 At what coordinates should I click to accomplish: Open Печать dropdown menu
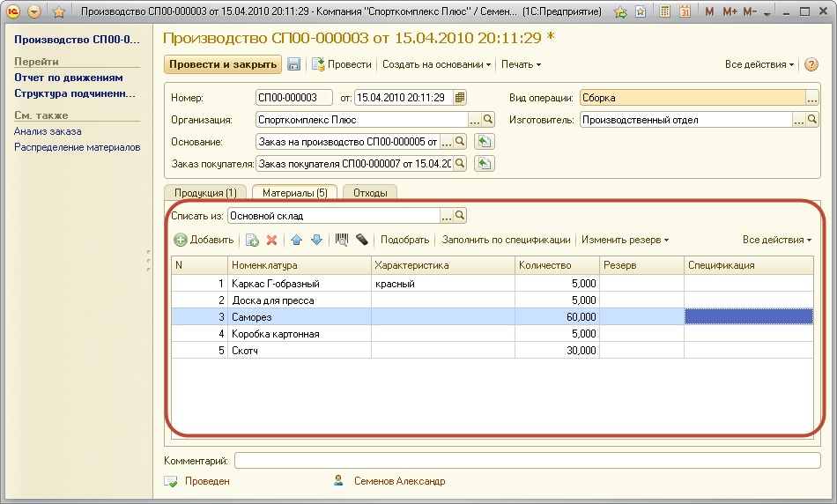point(521,64)
